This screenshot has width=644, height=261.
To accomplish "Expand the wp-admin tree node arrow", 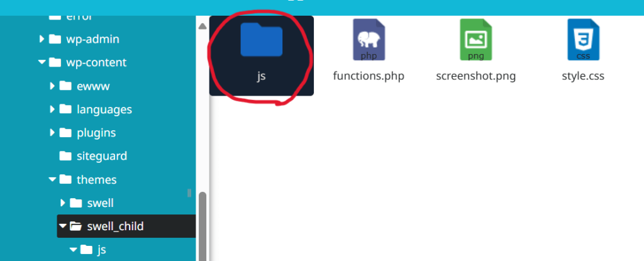I will coord(42,39).
